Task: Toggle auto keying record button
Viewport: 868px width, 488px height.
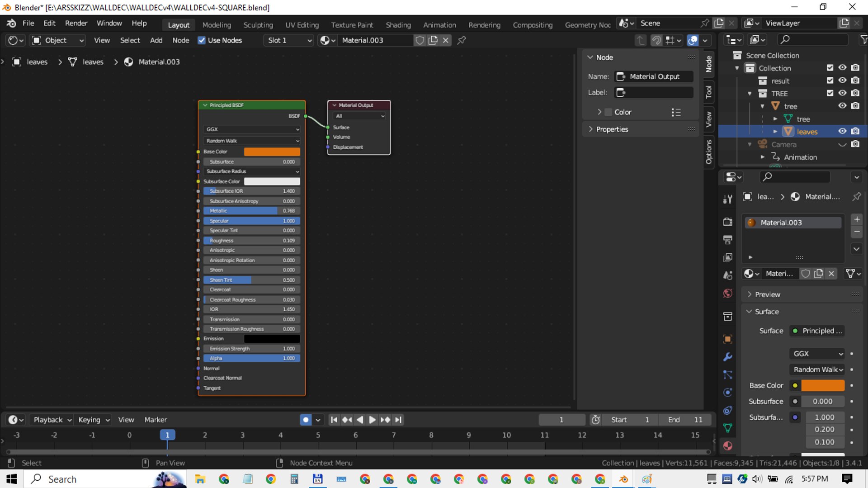Action: 306,420
